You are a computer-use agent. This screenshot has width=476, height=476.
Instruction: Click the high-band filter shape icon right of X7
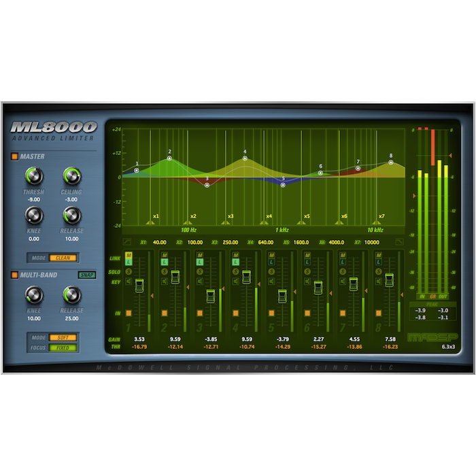point(400,242)
